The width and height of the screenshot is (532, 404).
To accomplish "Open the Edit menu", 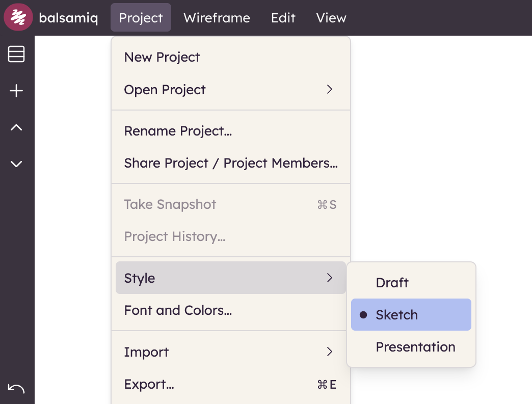I will coord(283,18).
